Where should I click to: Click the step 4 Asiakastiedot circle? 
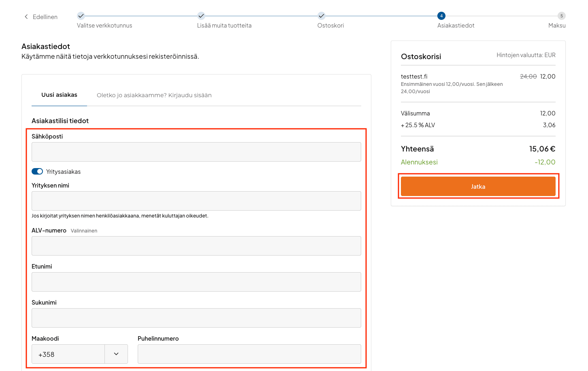pos(441,16)
